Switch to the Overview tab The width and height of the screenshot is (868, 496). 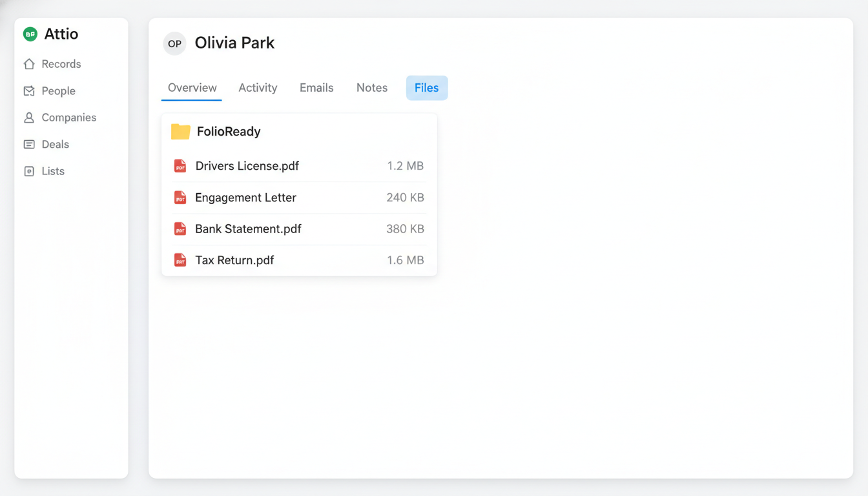(x=192, y=88)
